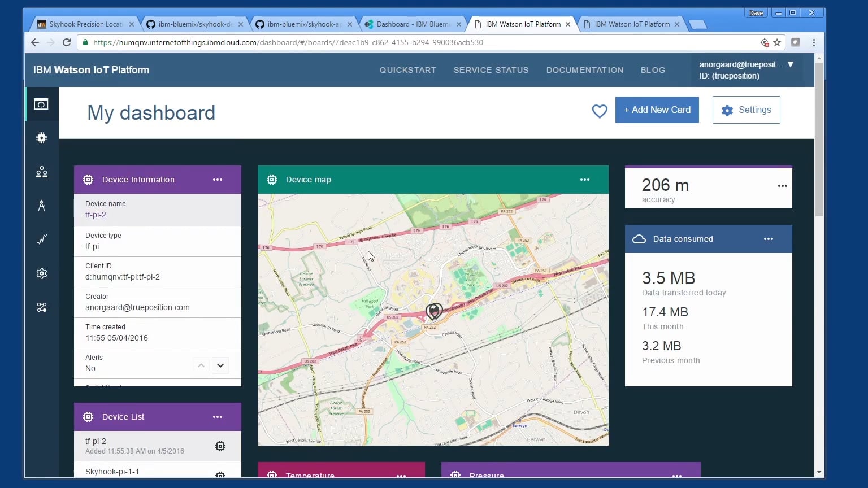Click the device location marker on map

tap(434, 311)
